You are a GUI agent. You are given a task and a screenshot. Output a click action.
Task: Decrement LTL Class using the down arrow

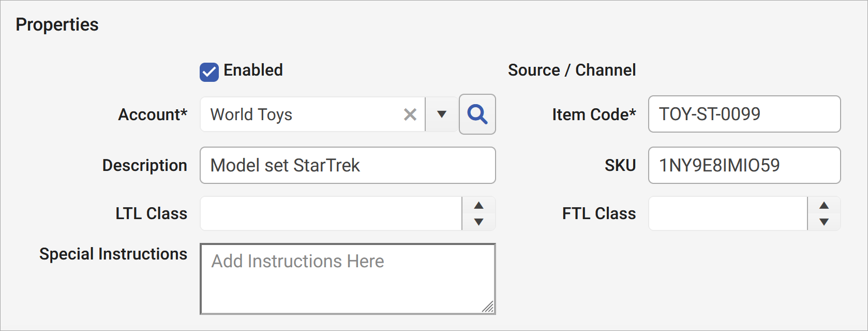[x=478, y=222]
